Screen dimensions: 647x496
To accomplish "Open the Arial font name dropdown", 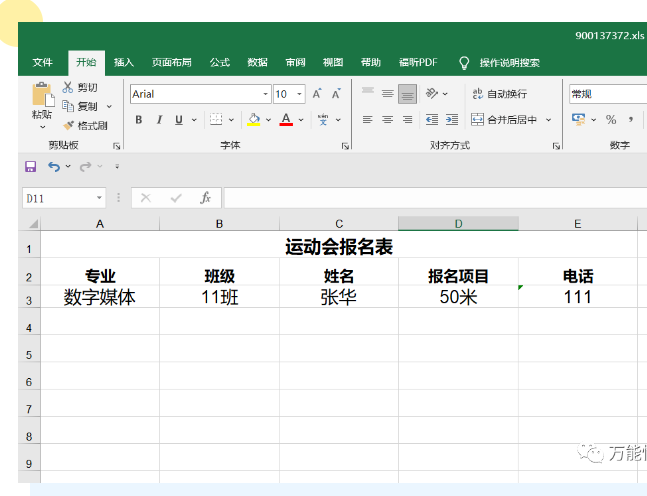I will (x=265, y=94).
